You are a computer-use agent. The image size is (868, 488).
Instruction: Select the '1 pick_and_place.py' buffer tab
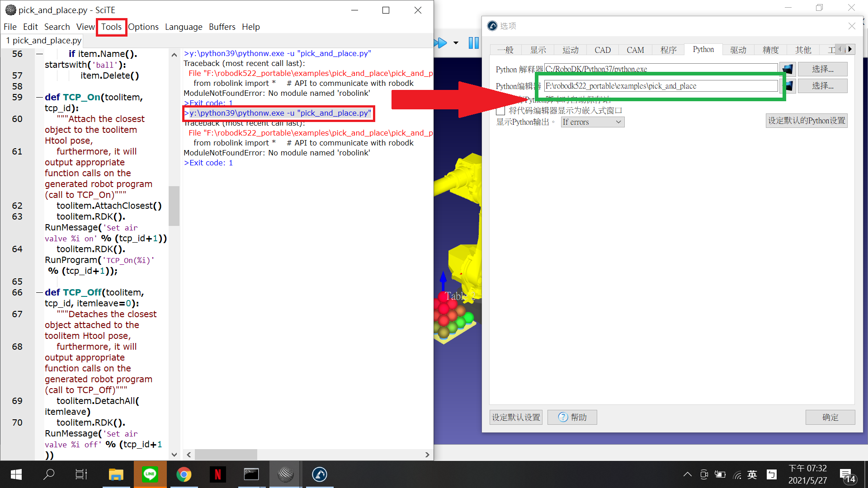click(x=43, y=40)
